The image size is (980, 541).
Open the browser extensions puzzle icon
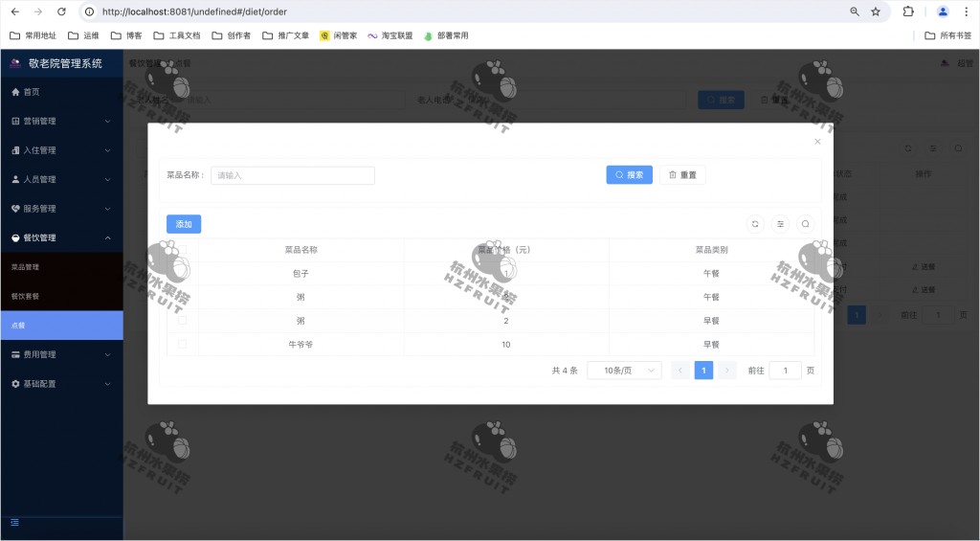click(908, 11)
